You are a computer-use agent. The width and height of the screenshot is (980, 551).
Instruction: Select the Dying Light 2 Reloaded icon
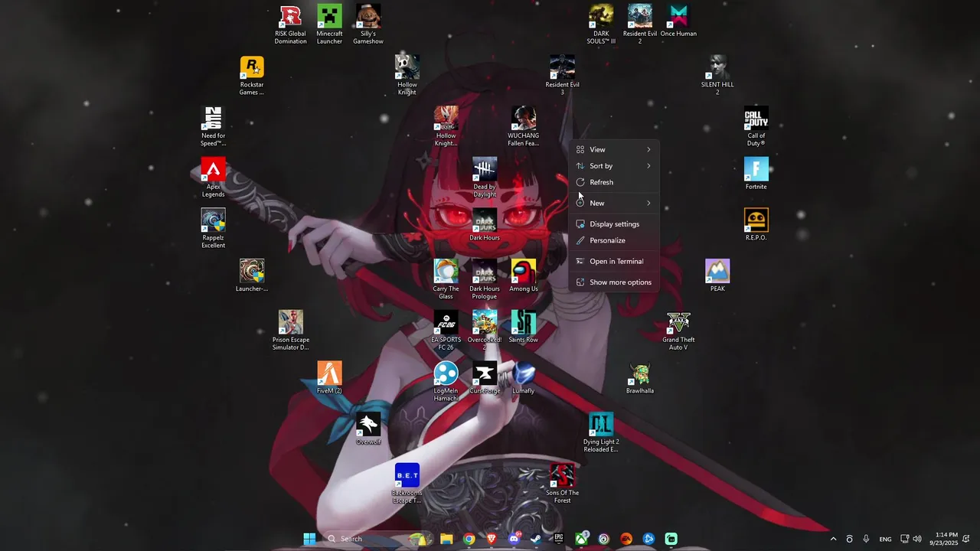(601, 432)
